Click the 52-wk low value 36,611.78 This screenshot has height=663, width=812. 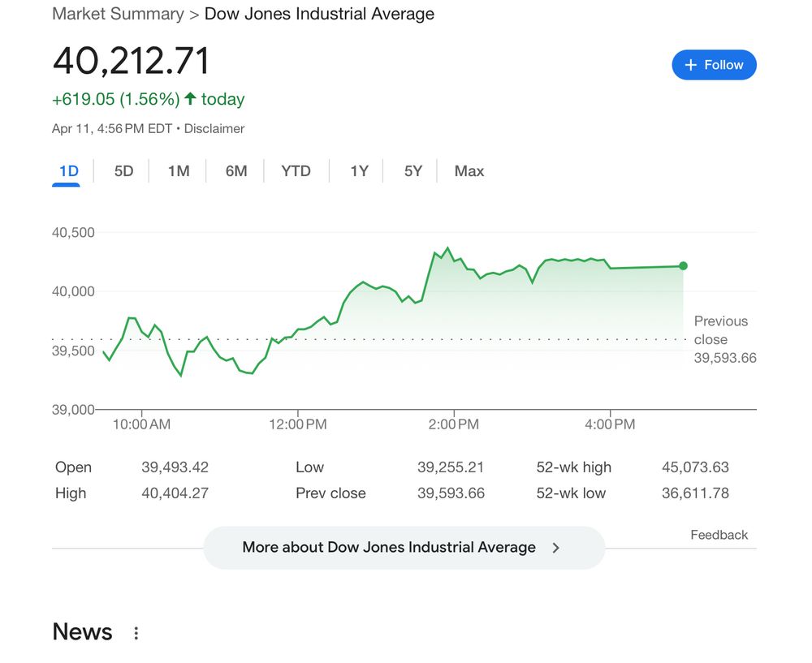(x=695, y=493)
